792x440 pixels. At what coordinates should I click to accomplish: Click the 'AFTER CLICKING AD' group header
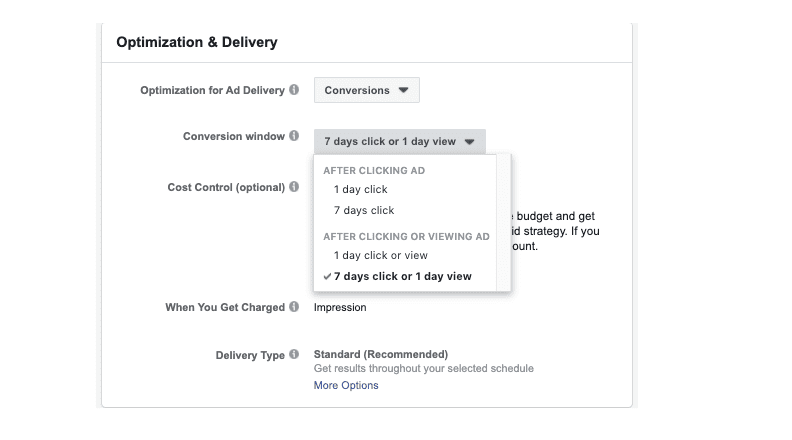[x=374, y=170]
